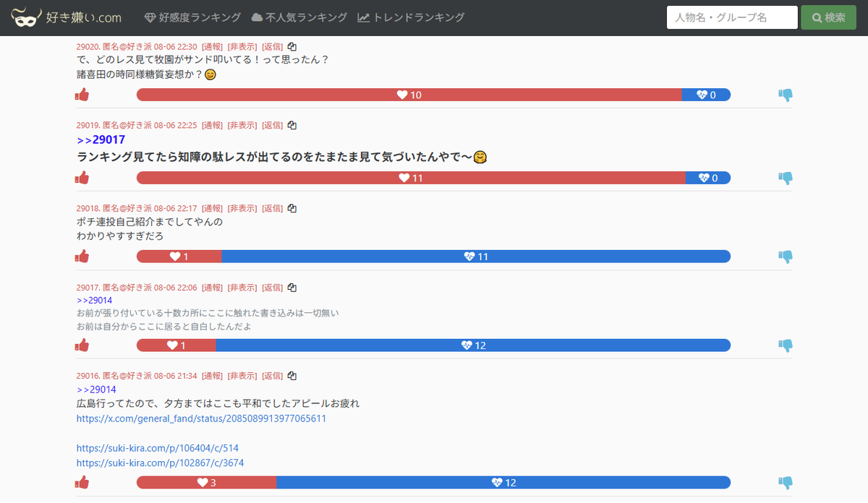Image resolution: width=868 pixels, height=503 pixels.
Task: Thumbs down comment 29020
Action: [x=786, y=95]
